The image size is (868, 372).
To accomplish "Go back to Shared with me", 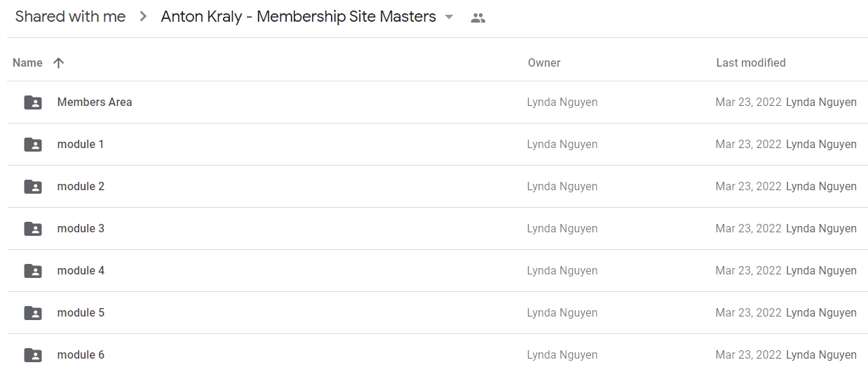I will point(70,17).
